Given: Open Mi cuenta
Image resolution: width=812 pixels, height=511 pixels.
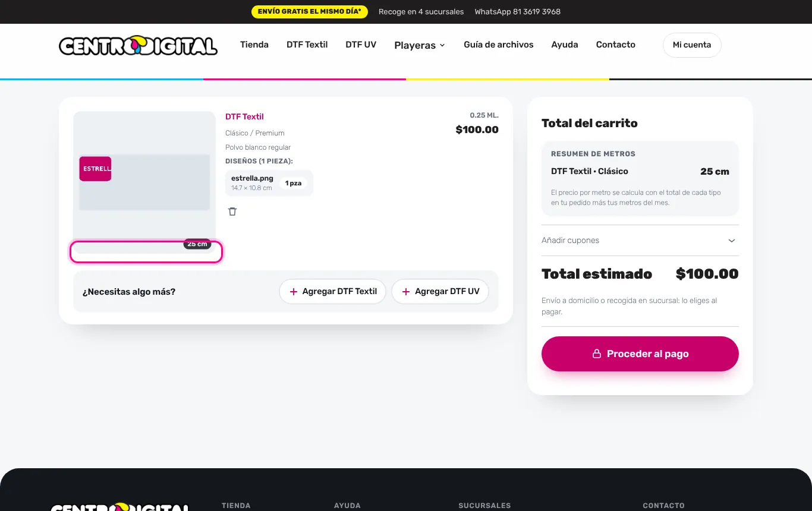Looking at the screenshot, I should pos(692,45).
